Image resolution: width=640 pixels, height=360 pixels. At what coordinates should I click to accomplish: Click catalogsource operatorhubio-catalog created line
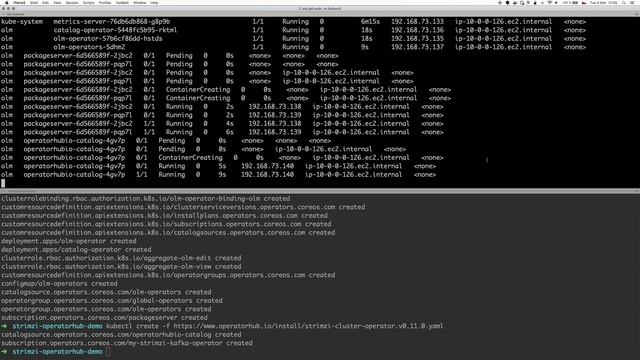(x=121, y=335)
